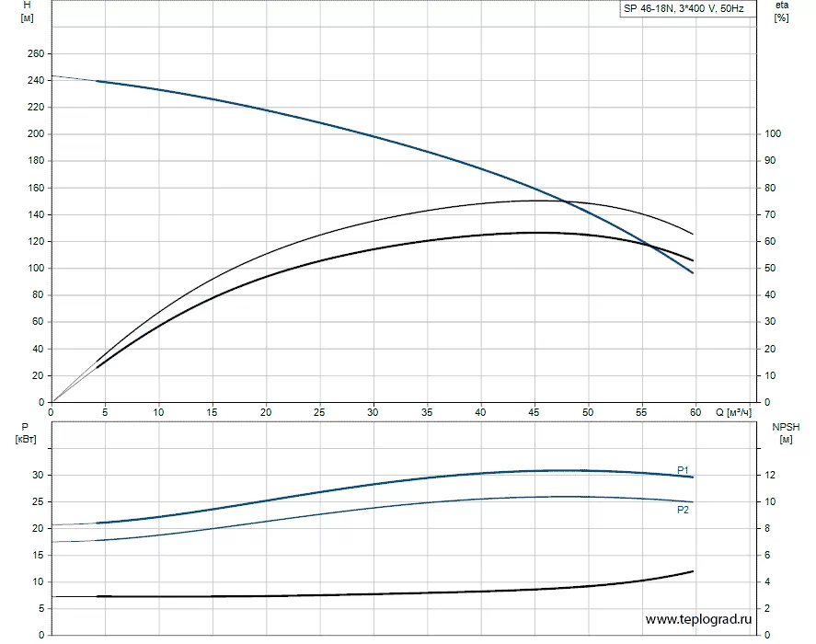Click the 60 tick on flow axis
The image size is (816, 644).
[x=695, y=412]
